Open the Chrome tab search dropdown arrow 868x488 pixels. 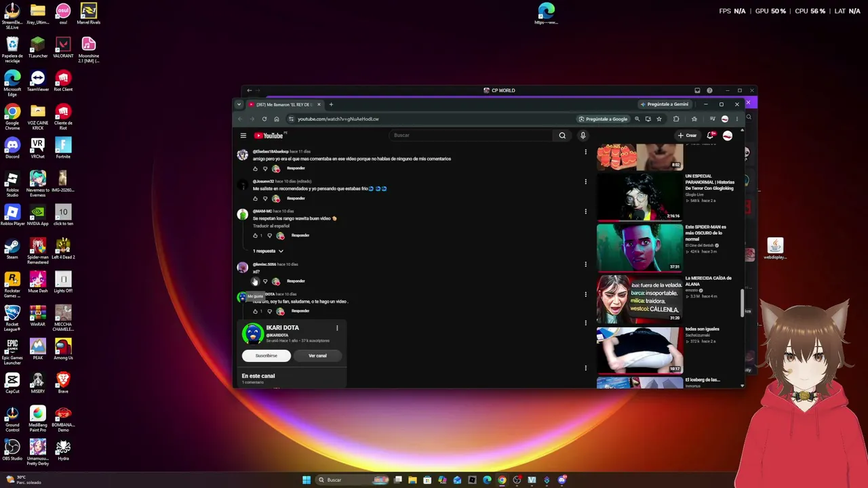[239, 104]
